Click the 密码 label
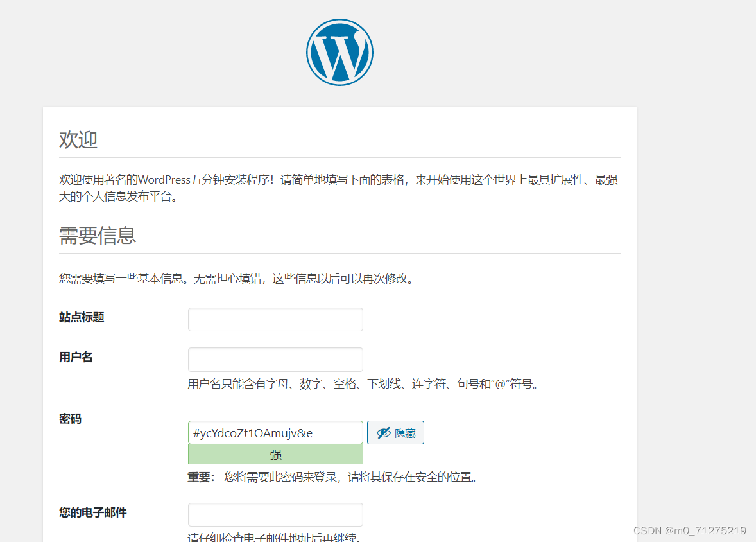Image resolution: width=756 pixels, height=542 pixels. (70, 419)
